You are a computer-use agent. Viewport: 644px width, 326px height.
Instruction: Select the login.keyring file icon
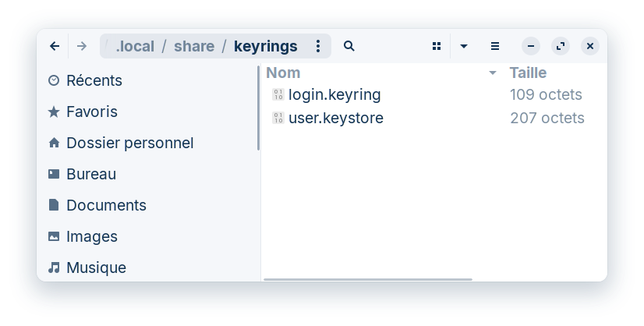(278, 95)
